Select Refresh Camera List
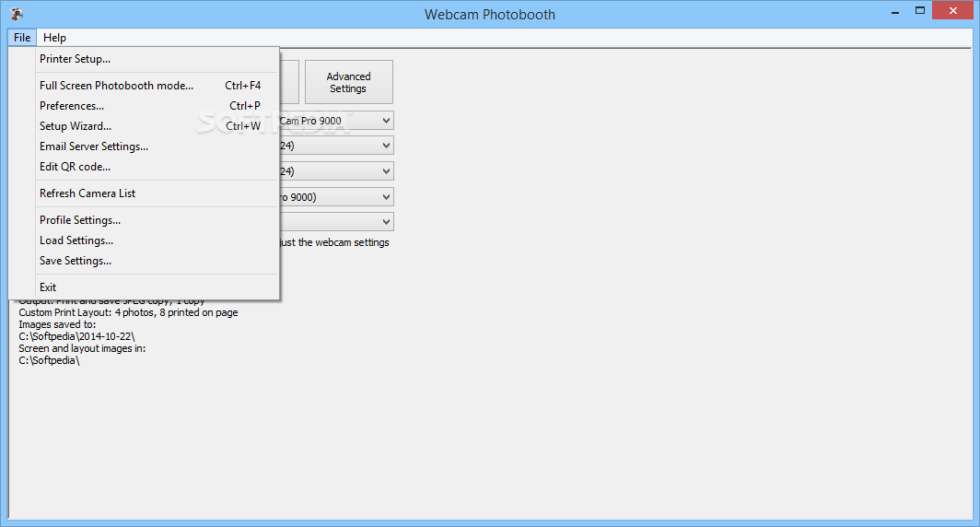This screenshot has height=527, width=980. (x=157, y=193)
